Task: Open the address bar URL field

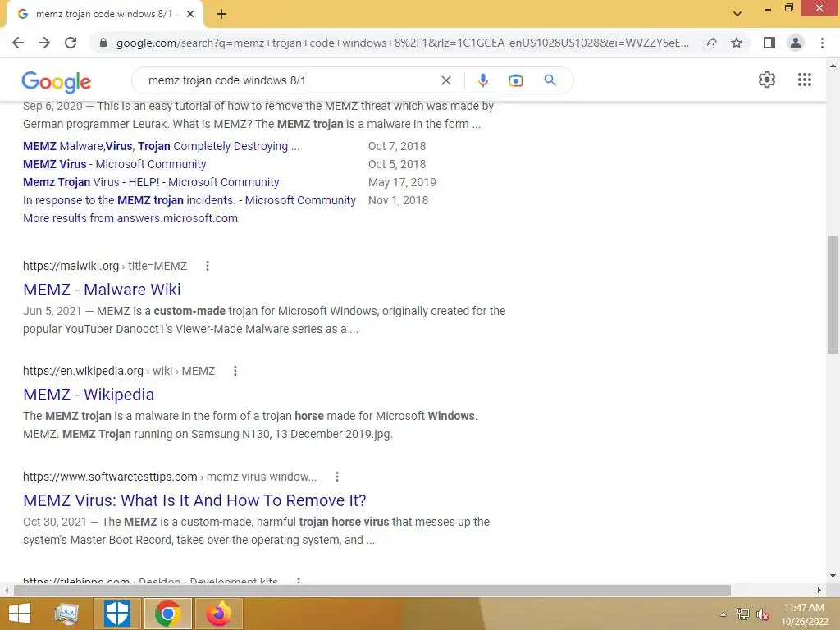Action: pyautogui.click(x=402, y=43)
